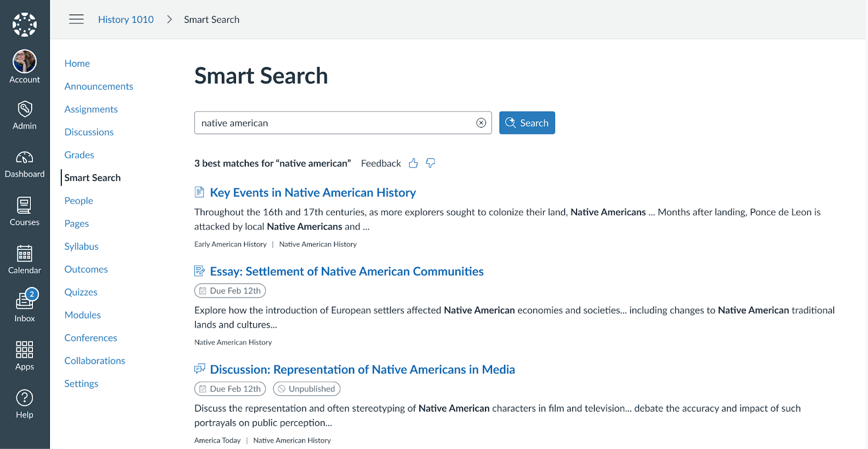This screenshot has width=868, height=449.
Task: Click the Canvas logo icon
Action: (x=24, y=24)
